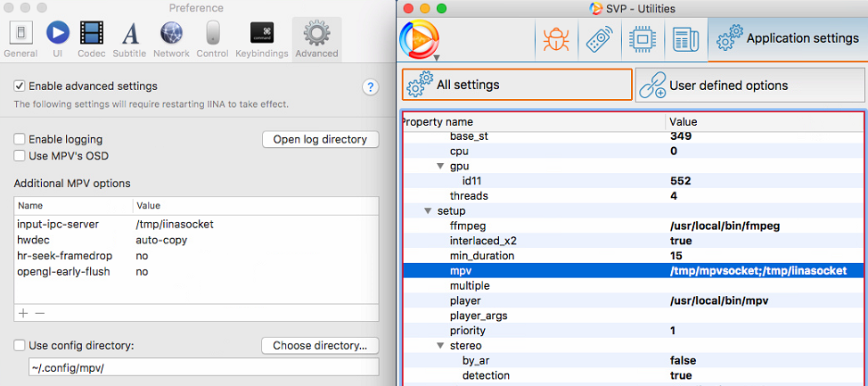Collapse the setup tree node
Viewport: 868px width, 386px height.
427,211
